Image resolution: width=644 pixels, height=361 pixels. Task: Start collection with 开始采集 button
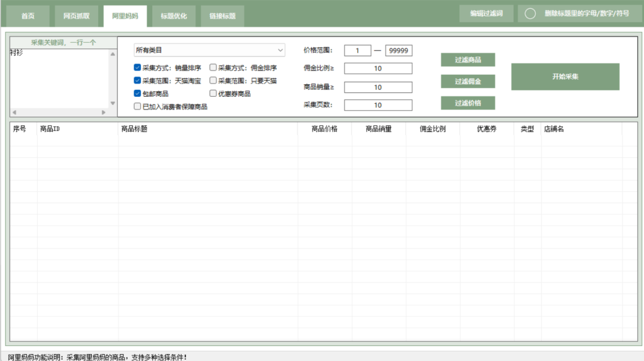pyautogui.click(x=565, y=76)
